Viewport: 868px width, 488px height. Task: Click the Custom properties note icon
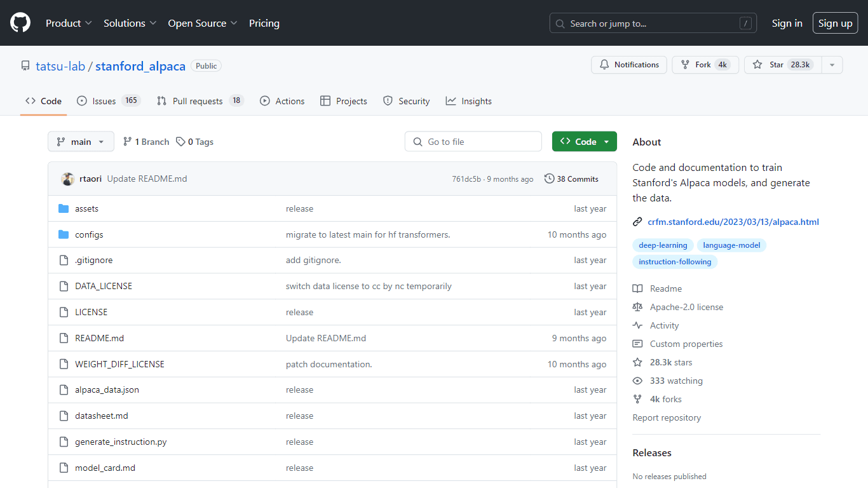point(637,344)
